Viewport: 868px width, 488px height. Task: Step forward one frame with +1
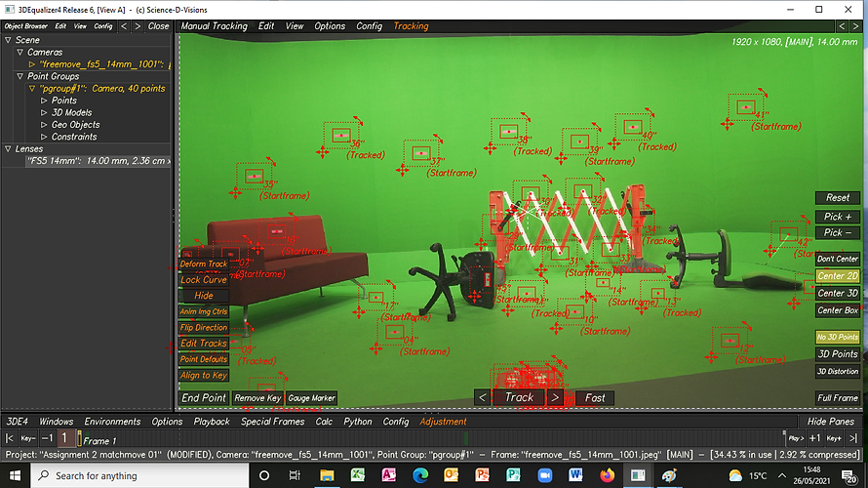(815, 438)
